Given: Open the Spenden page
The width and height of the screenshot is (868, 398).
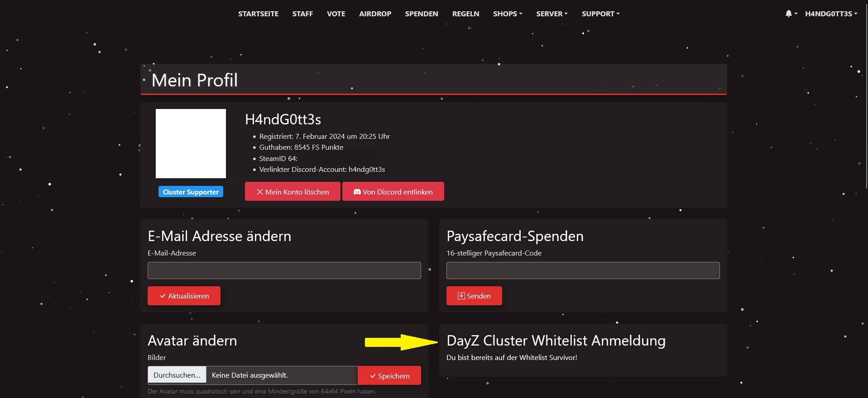Looking at the screenshot, I should (x=422, y=14).
